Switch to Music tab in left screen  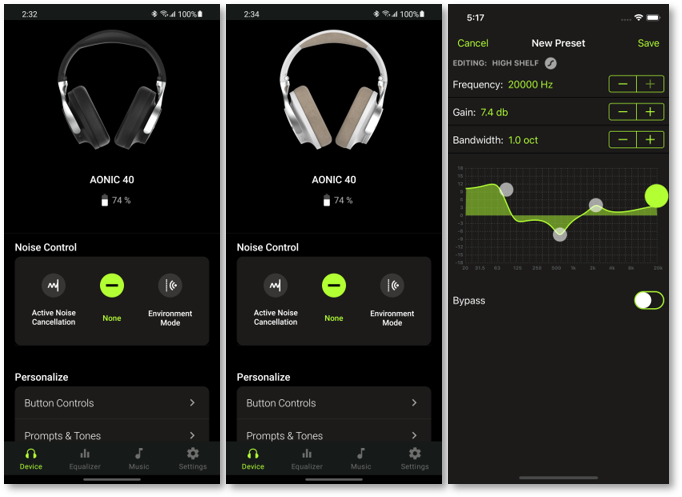139,459
